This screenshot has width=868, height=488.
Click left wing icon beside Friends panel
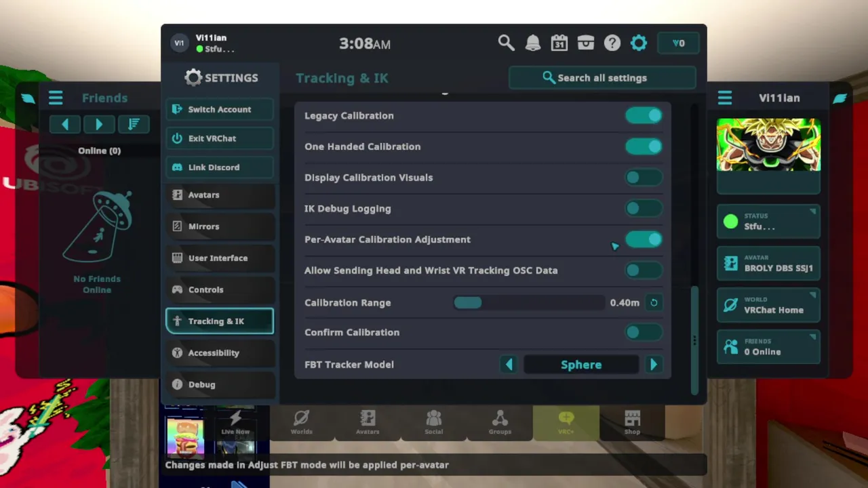tap(28, 98)
